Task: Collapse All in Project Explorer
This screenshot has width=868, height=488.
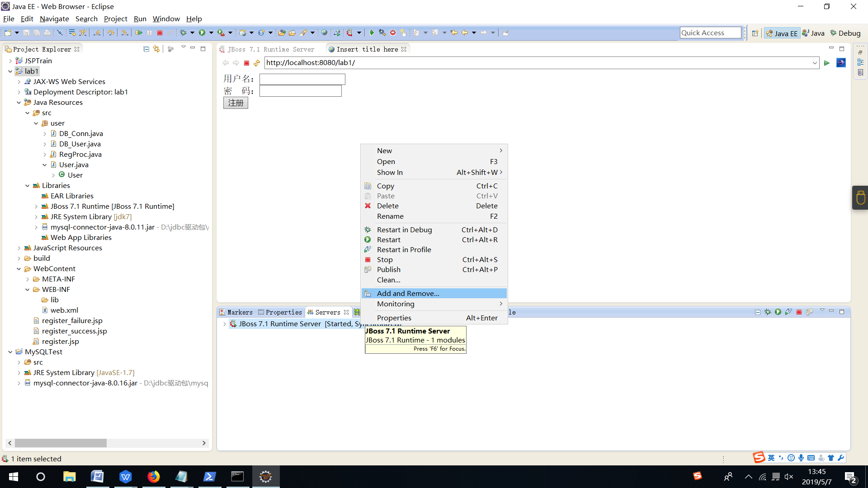Action: [x=146, y=49]
